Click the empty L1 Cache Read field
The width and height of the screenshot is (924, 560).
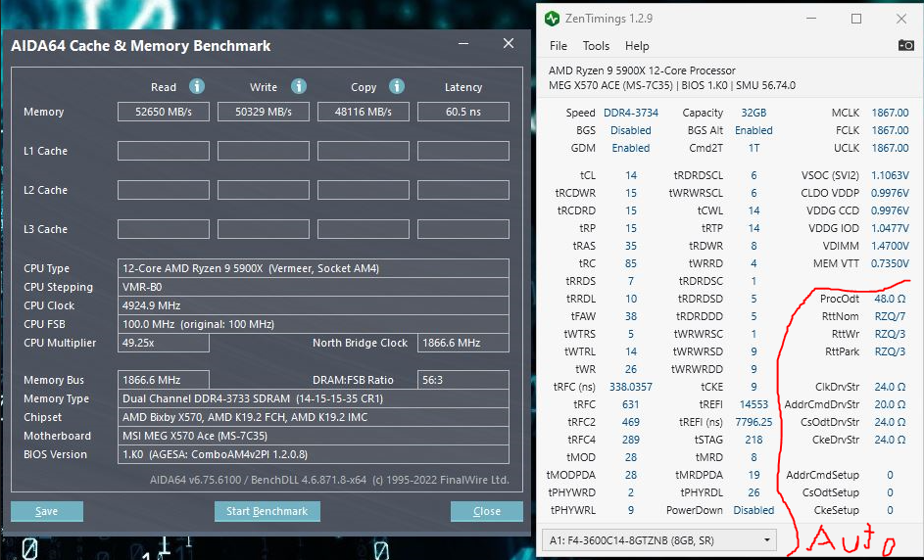164,151
